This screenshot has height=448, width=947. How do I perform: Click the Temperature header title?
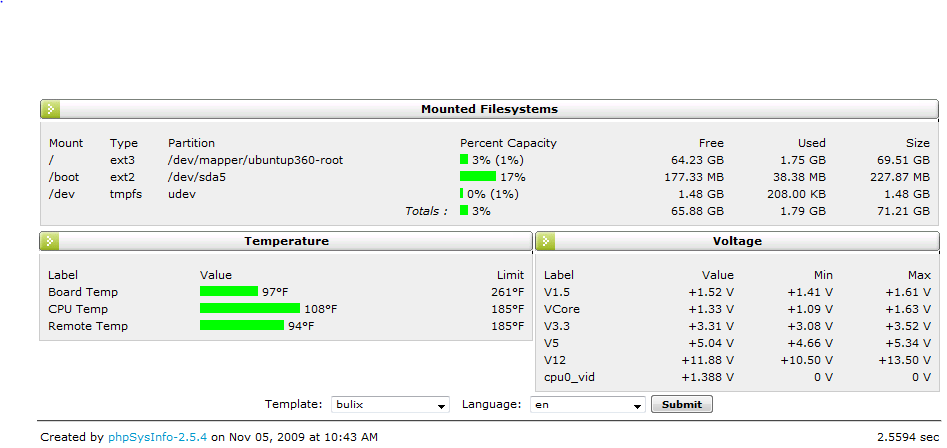[x=286, y=242]
